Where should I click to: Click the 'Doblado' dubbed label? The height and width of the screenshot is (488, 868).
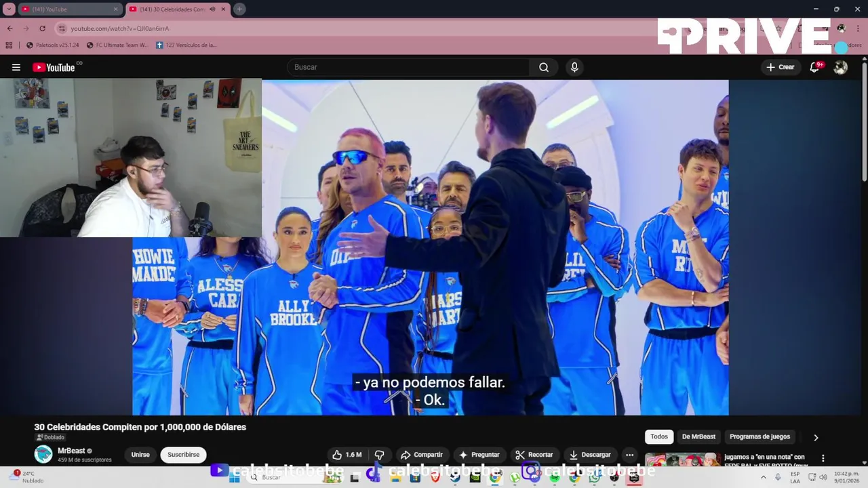coord(50,437)
